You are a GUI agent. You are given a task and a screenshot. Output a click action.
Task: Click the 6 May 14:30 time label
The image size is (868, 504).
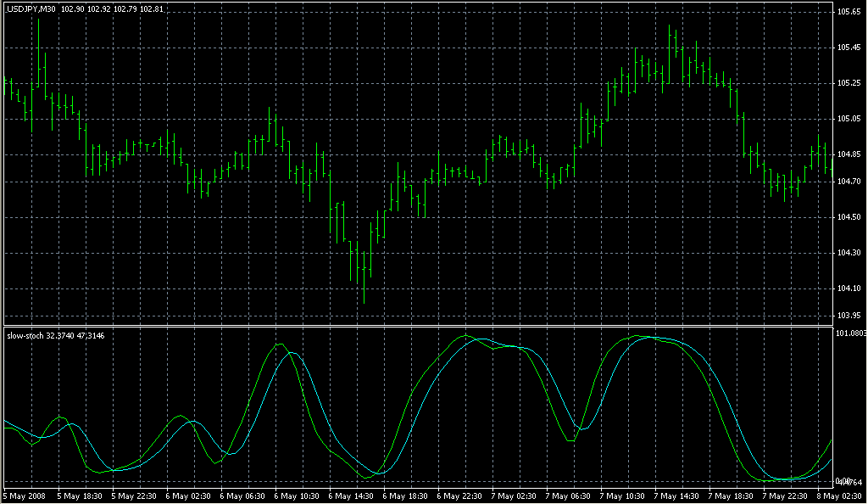(x=353, y=496)
